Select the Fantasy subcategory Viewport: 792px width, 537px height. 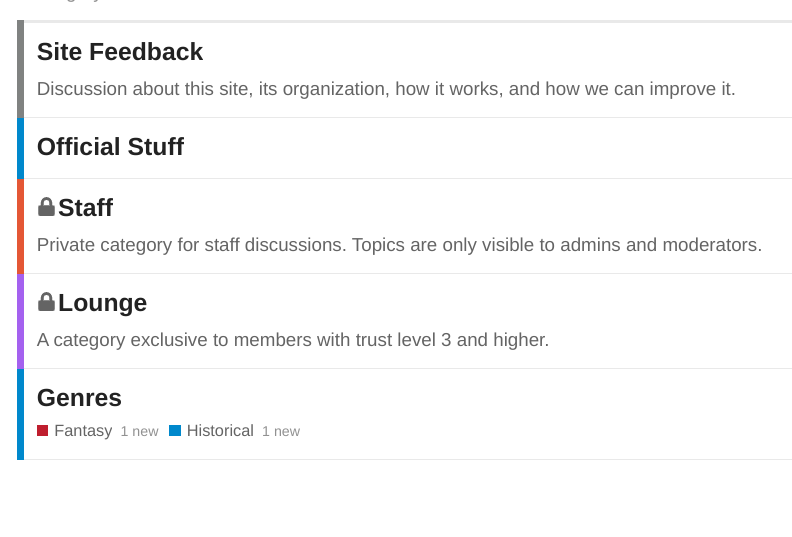coord(83,430)
